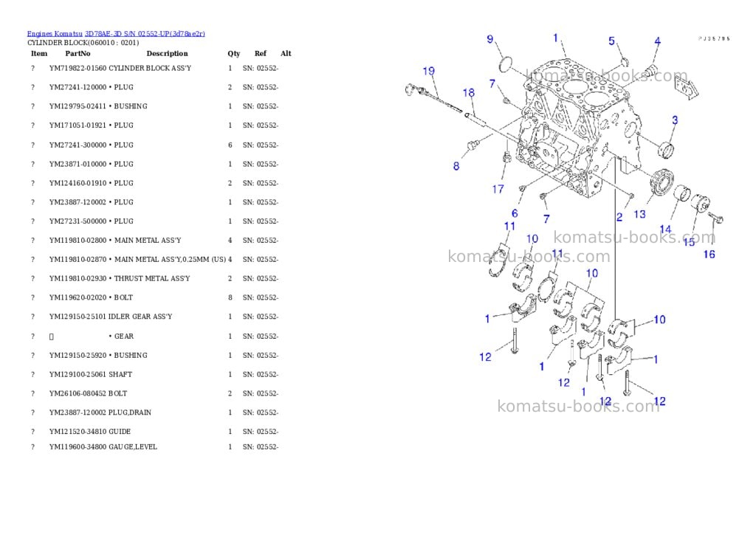Click the GUIDE part YM121520-34810
756x535 pixels.
click(78, 432)
